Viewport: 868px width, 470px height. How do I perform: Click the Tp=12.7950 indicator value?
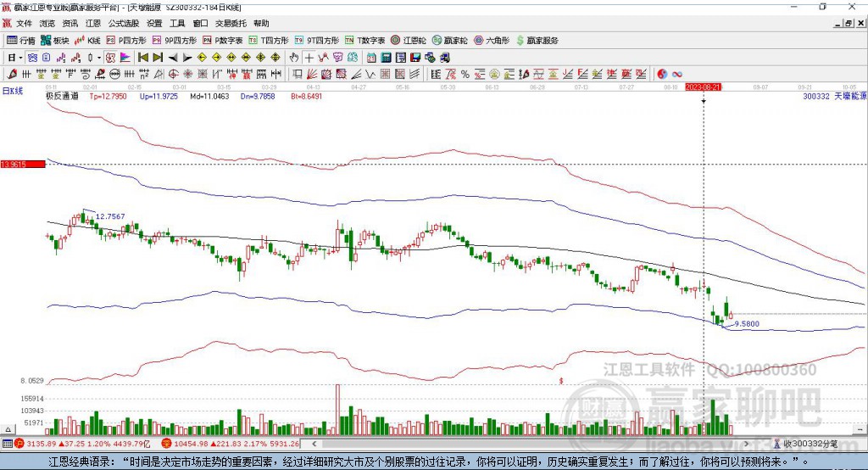click(108, 96)
